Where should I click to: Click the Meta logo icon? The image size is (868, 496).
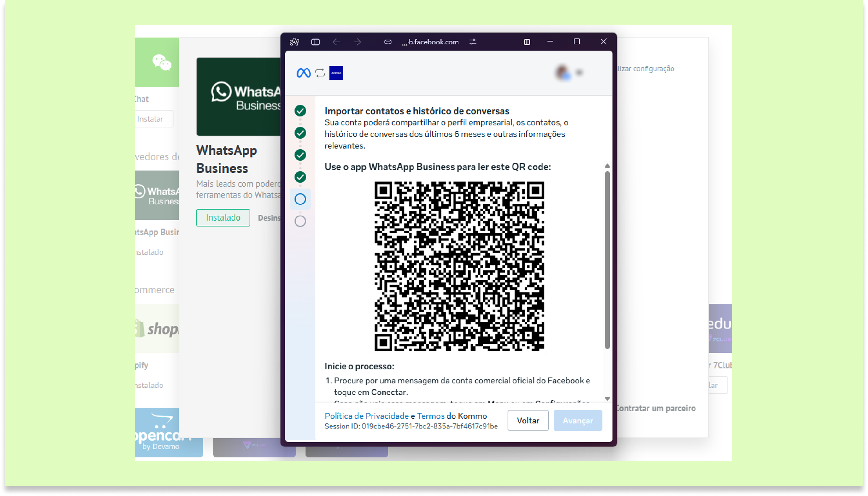[303, 73]
